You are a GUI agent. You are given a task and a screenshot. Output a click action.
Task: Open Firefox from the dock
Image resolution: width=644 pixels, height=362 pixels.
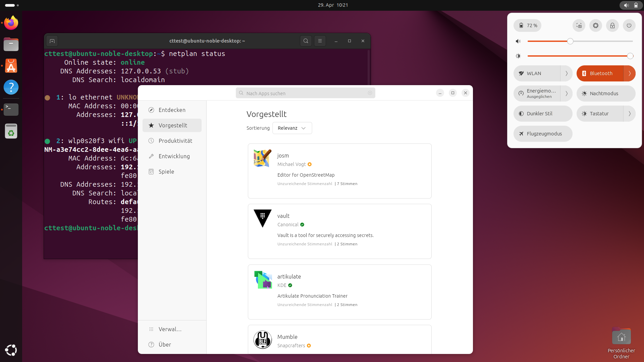11,23
